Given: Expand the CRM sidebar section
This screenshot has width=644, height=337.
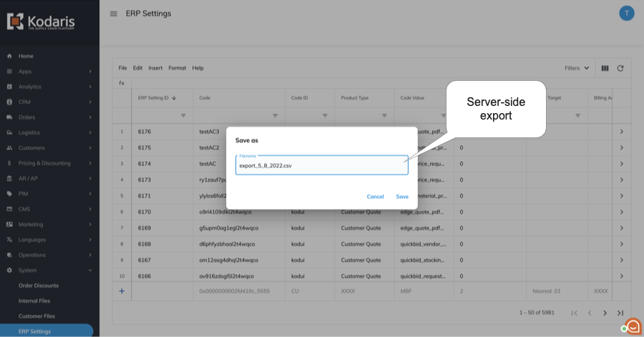Looking at the screenshot, I should (90, 102).
